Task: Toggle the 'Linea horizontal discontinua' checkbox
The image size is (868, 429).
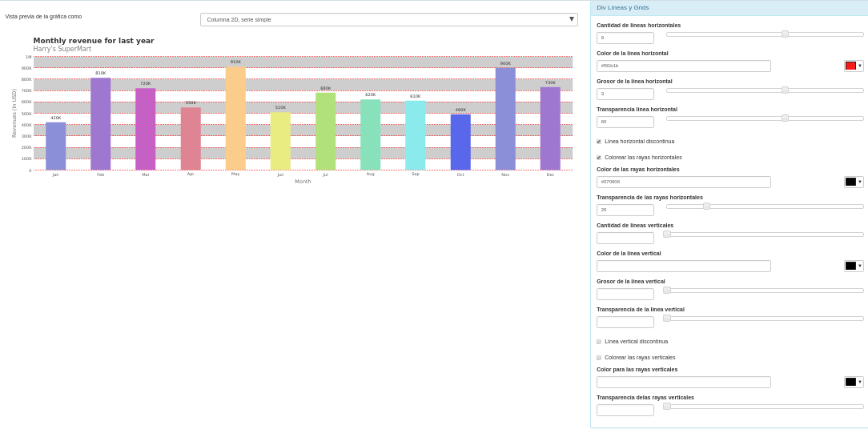Action: click(599, 142)
